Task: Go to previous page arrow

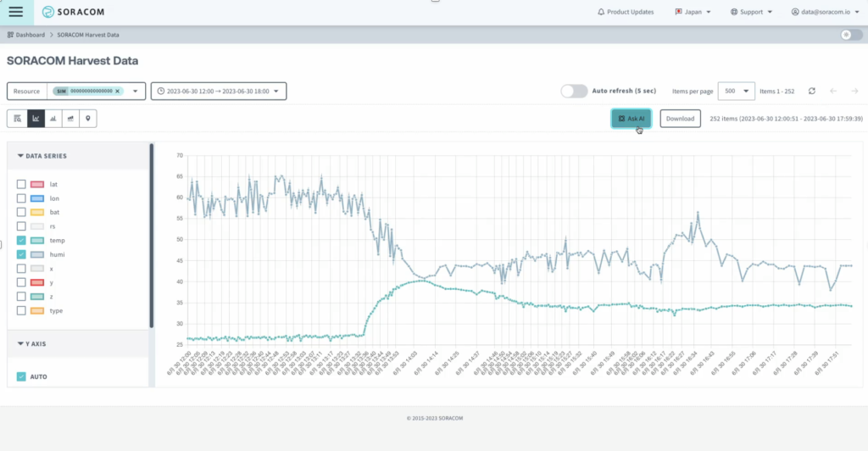Action: point(833,92)
